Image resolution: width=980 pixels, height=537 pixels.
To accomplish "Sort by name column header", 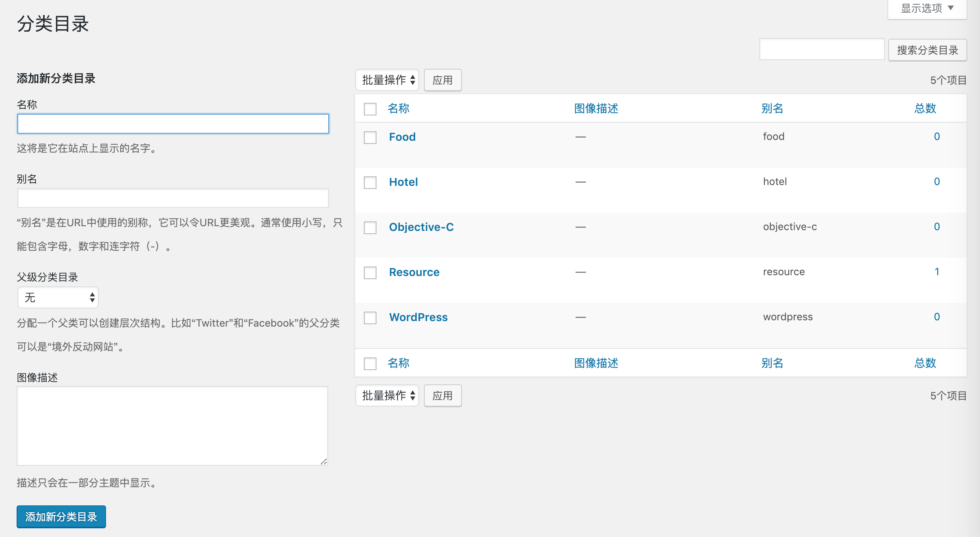I will coord(398,108).
